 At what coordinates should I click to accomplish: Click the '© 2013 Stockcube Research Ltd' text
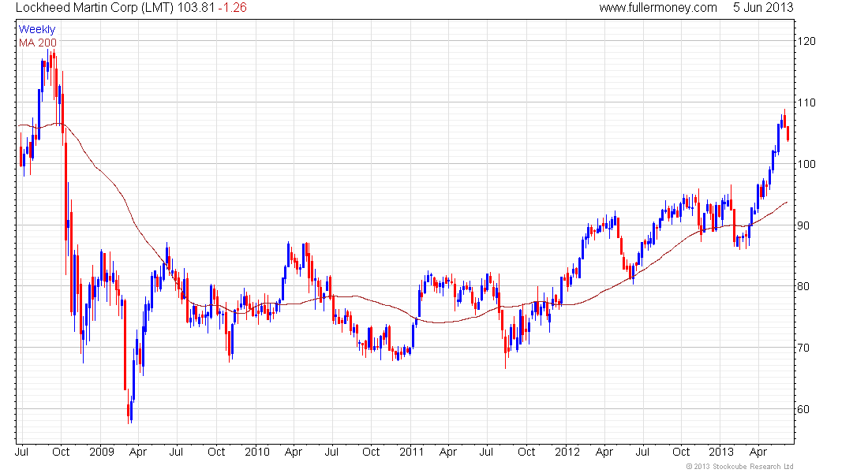point(739,467)
